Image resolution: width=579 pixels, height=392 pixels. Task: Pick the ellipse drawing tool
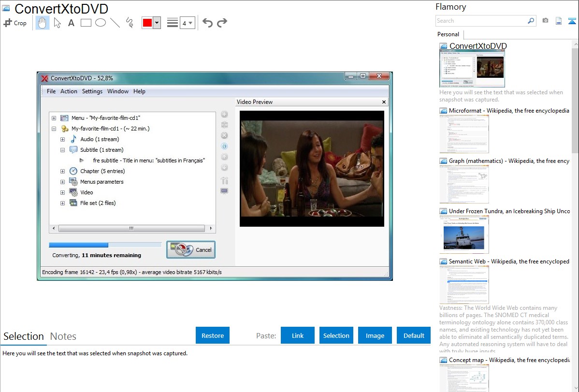click(101, 23)
